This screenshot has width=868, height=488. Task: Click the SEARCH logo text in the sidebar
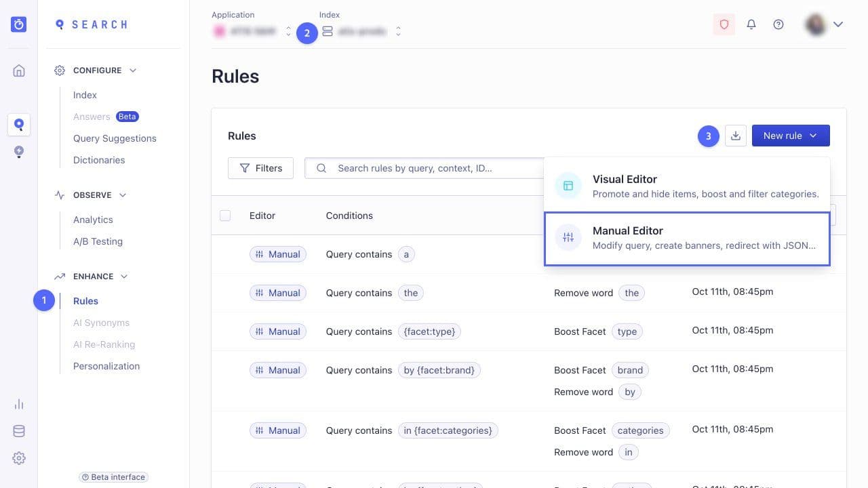click(x=100, y=24)
